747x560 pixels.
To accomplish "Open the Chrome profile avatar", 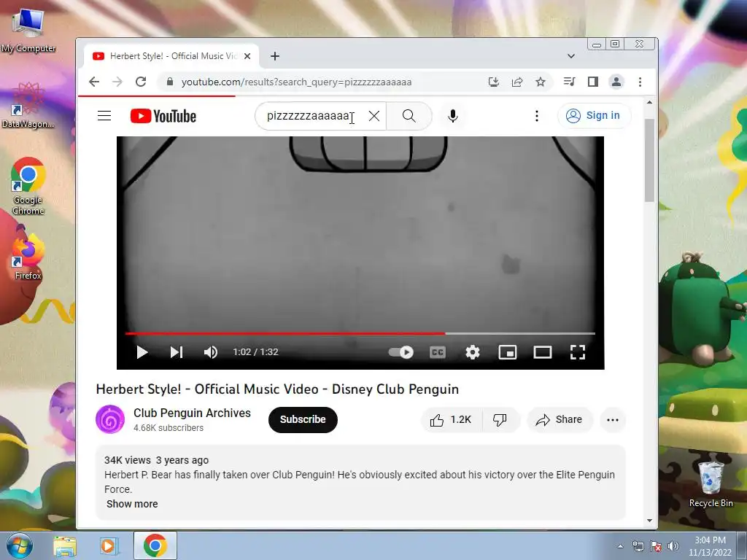I will (616, 82).
